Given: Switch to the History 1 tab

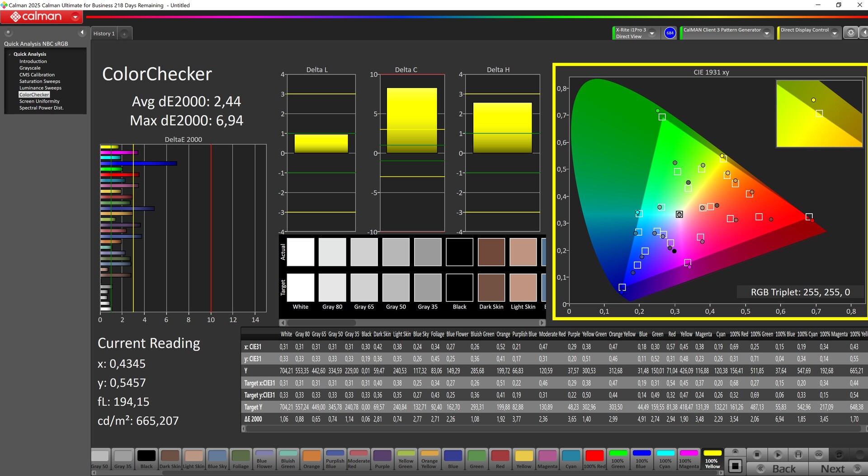Looking at the screenshot, I should [104, 34].
